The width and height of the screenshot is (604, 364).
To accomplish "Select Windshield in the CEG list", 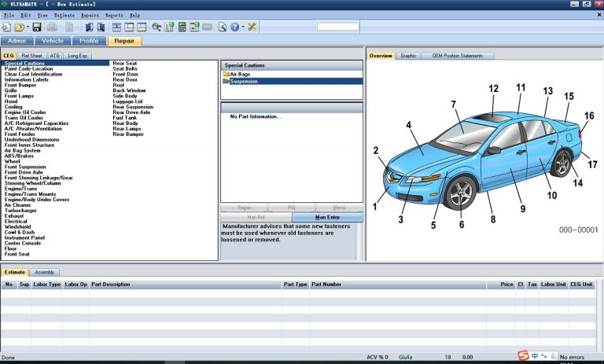I will point(18,227).
